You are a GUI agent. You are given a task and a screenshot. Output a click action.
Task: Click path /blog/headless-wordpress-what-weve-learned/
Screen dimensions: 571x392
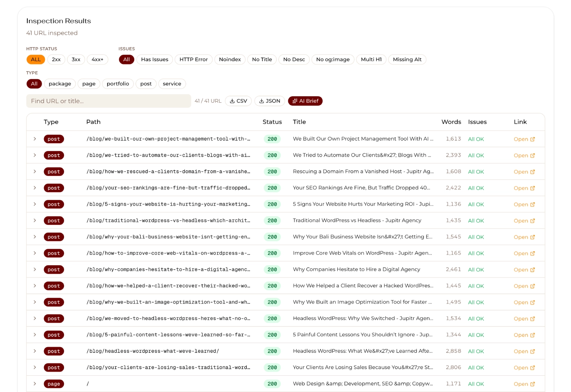153,351
